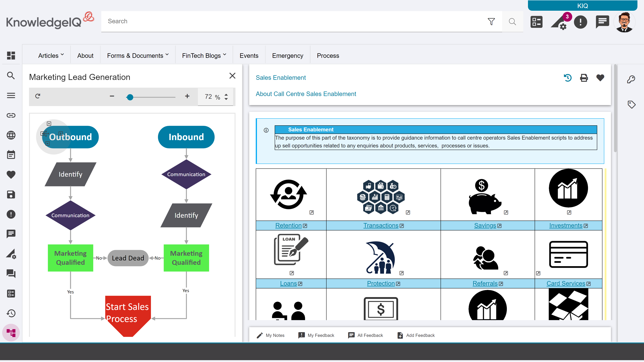
Task: Click the tag icon on right panel
Action: pos(631,104)
